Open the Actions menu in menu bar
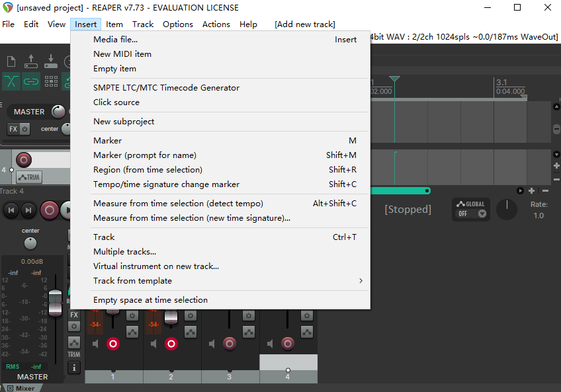The width and height of the screenshot is (561, 392). (216, 24)
